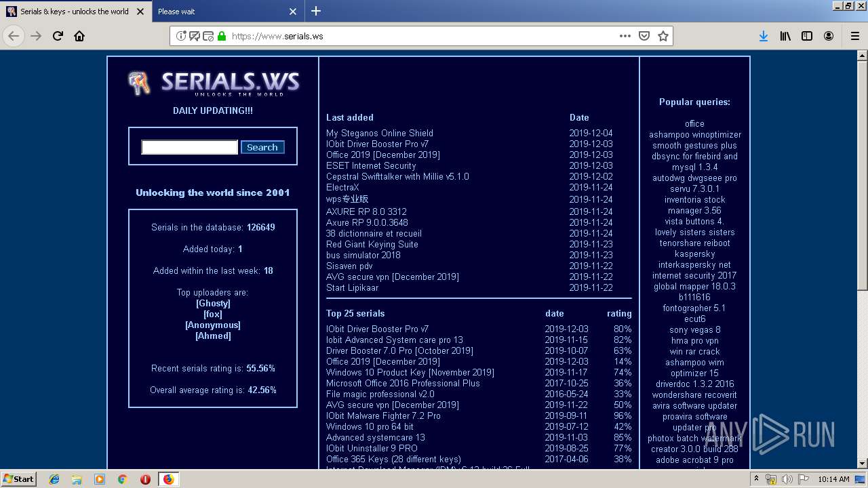Open the Library icon in toolbar
The height and width of the screenshot is (488, 868).
[785, 36]
